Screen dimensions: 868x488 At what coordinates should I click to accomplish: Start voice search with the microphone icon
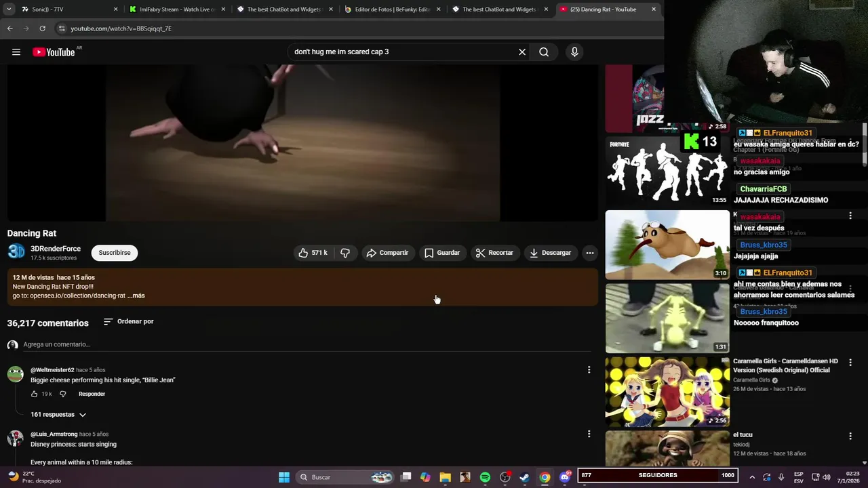point(574,52)
